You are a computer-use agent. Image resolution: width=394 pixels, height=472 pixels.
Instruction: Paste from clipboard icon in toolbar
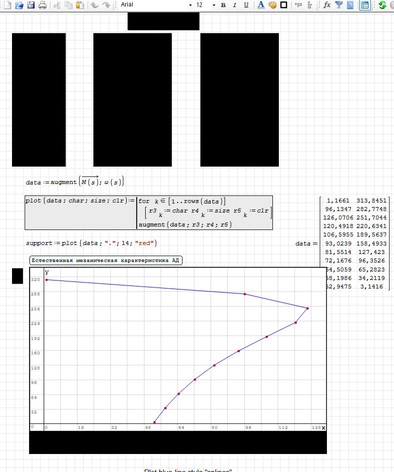click(80, 5)
